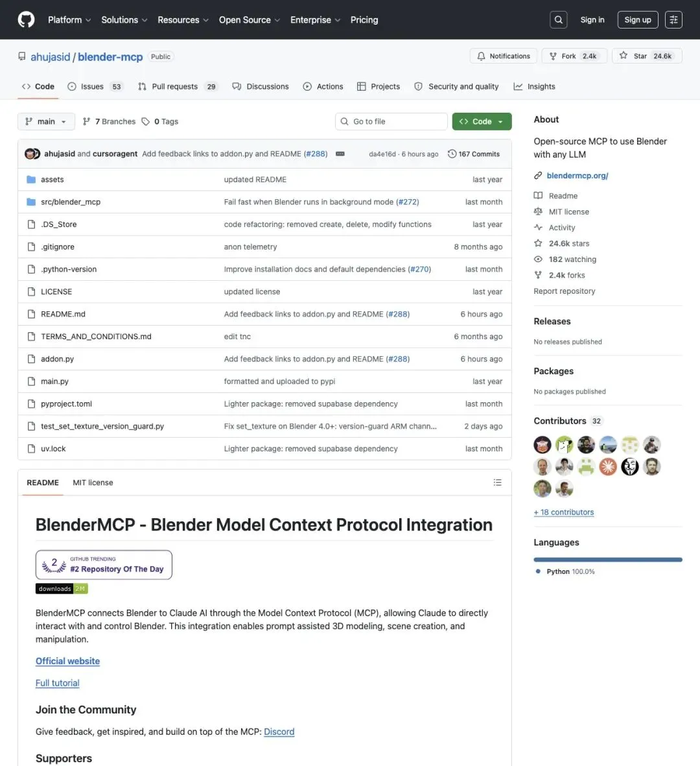Click the Sign up button

tap(637, 19)
